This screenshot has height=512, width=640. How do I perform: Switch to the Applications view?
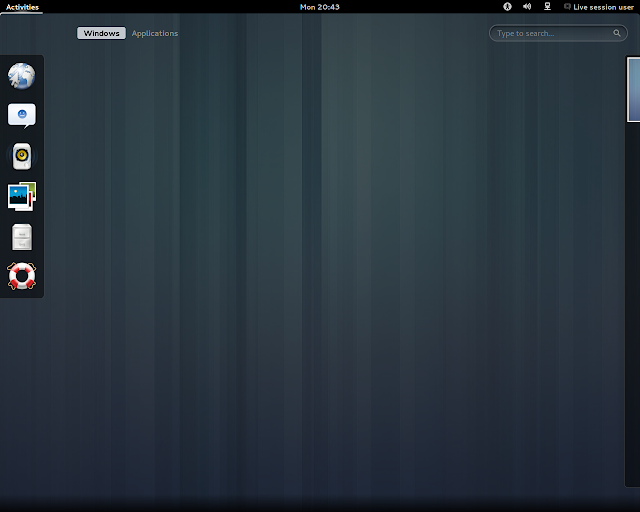155,33
